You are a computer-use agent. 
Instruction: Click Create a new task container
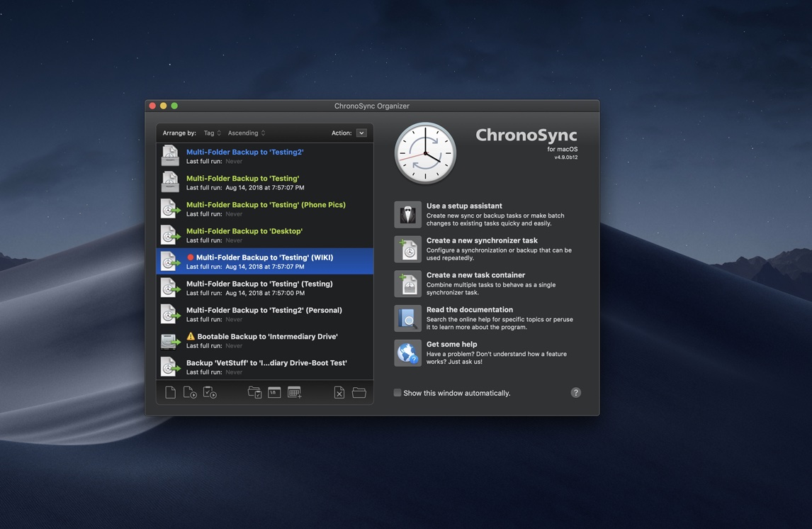point(475,275)
